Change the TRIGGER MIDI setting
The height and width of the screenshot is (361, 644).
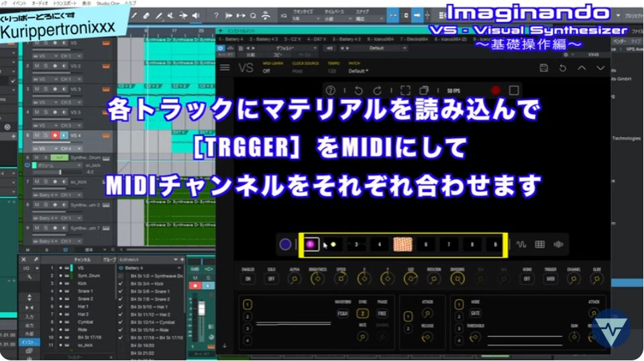coord(550,279)
